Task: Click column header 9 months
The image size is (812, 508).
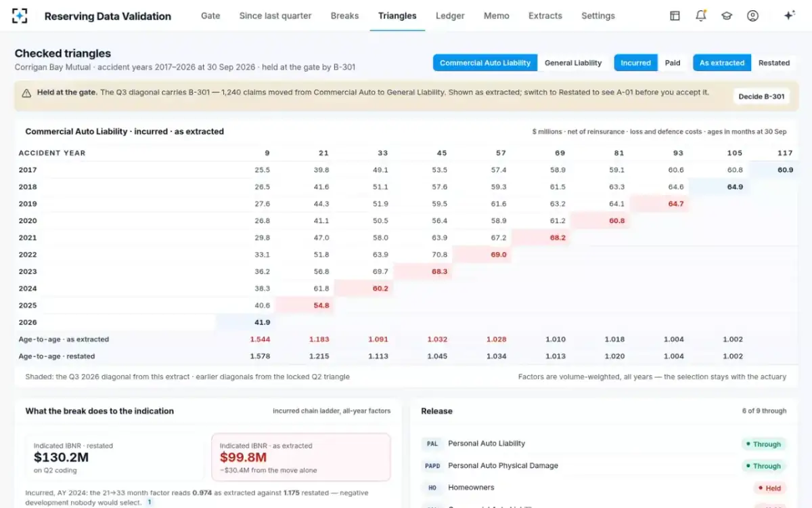Action: pos(267,153)
